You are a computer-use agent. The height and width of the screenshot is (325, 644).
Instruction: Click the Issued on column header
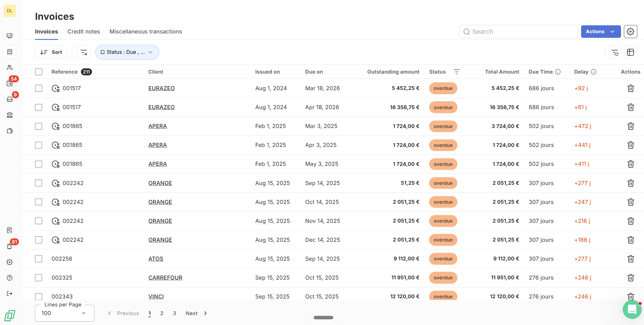point(268,72)
